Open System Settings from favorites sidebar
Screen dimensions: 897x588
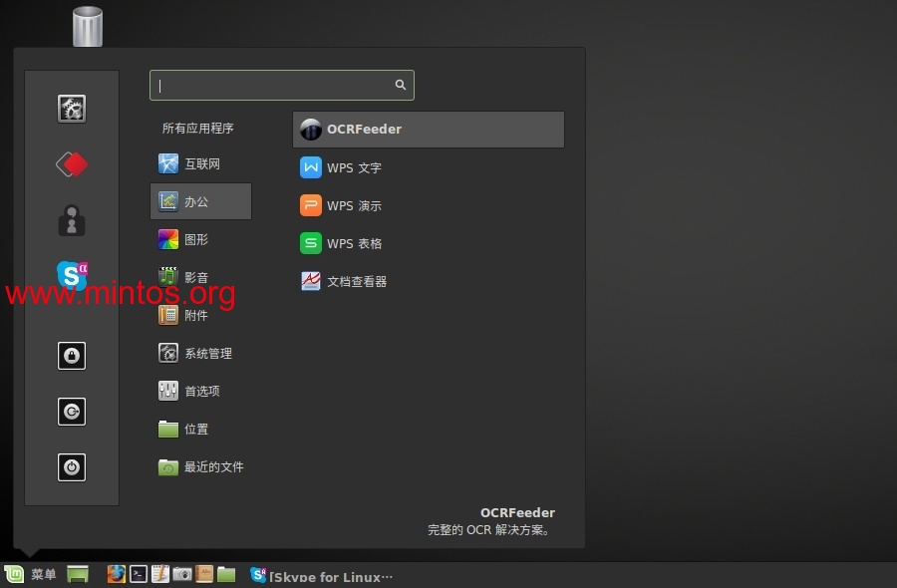72,109
